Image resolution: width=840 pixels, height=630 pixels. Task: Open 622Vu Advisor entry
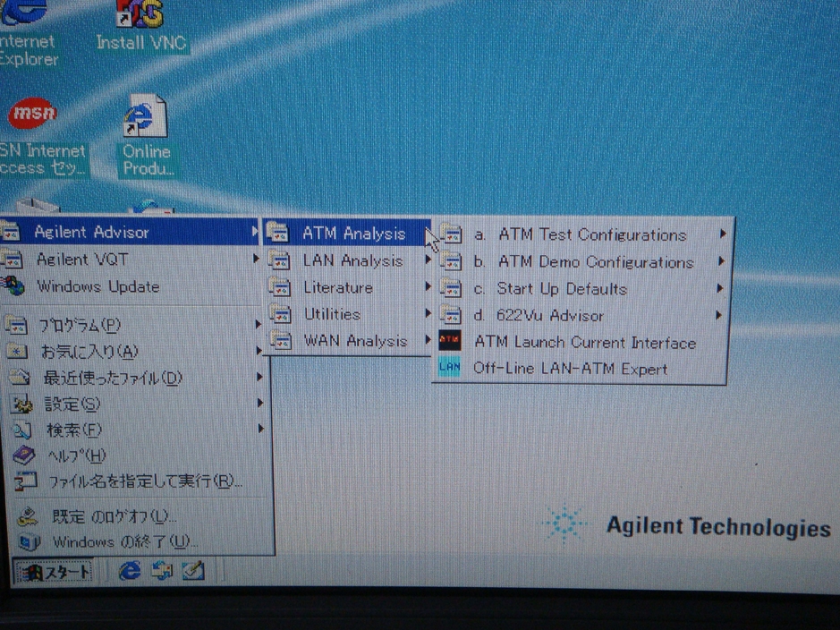click(581, 316)
